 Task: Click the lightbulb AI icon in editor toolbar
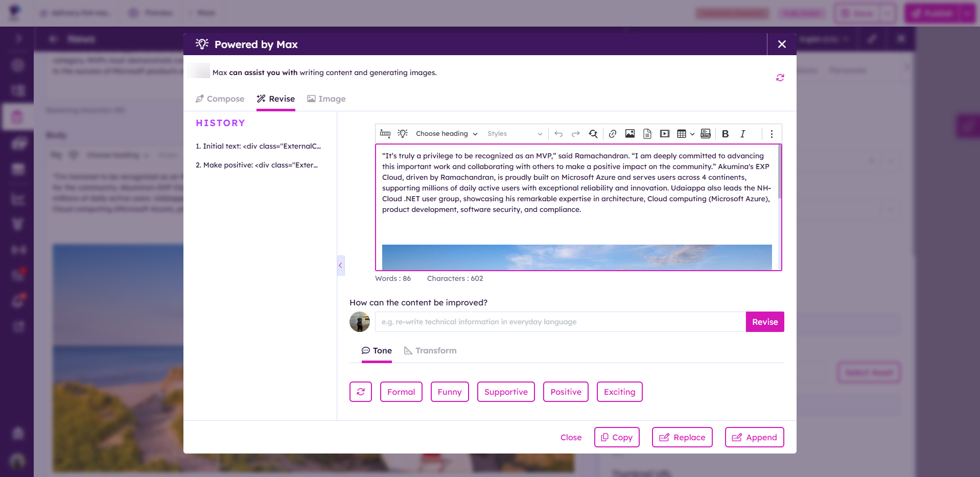(403, 134)
